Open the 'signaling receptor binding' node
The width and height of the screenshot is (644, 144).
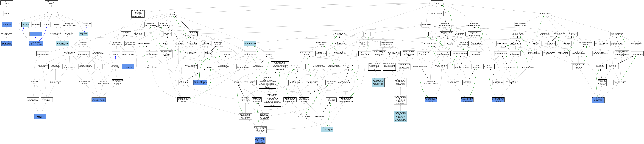click(x=7, y=34)
